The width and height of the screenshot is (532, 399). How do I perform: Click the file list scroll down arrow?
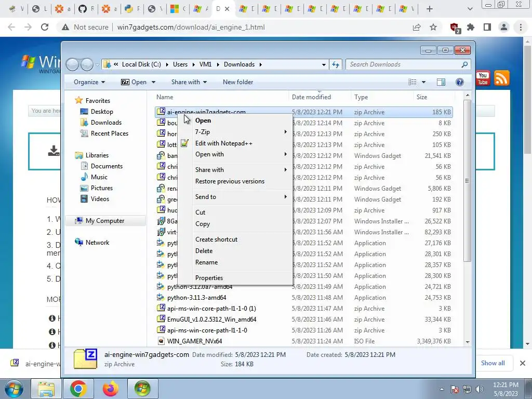(468, 342)
